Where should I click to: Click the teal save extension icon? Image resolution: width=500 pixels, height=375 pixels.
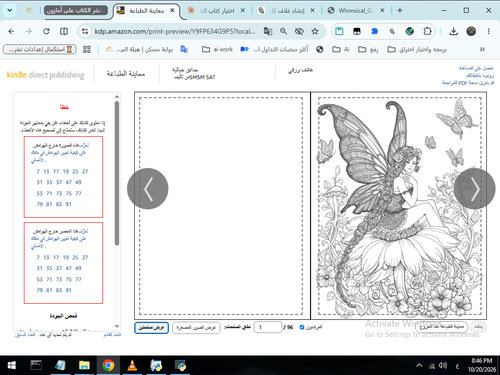339,31
